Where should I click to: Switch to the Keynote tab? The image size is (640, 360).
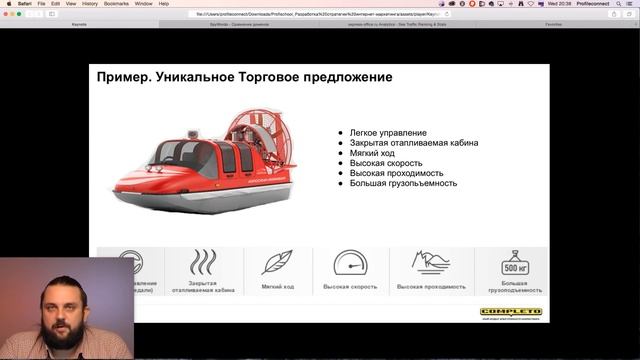(79, 24)
